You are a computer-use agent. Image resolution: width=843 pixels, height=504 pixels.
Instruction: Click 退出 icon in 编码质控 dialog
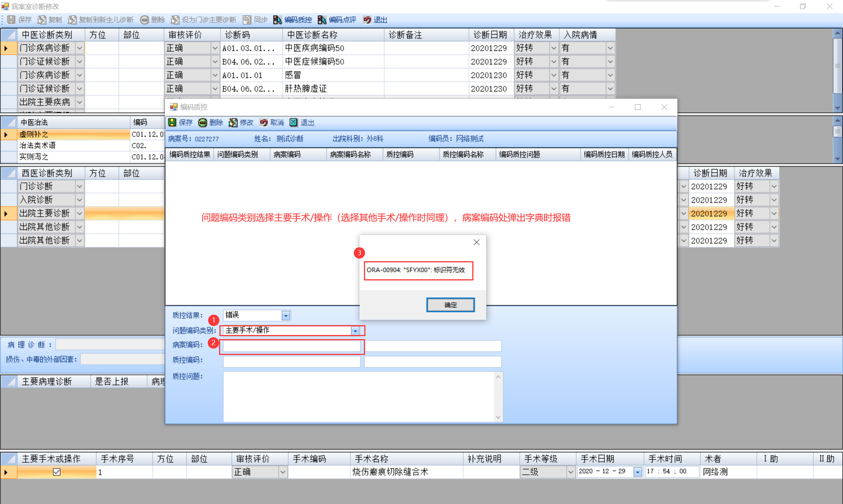coord(294,122)
